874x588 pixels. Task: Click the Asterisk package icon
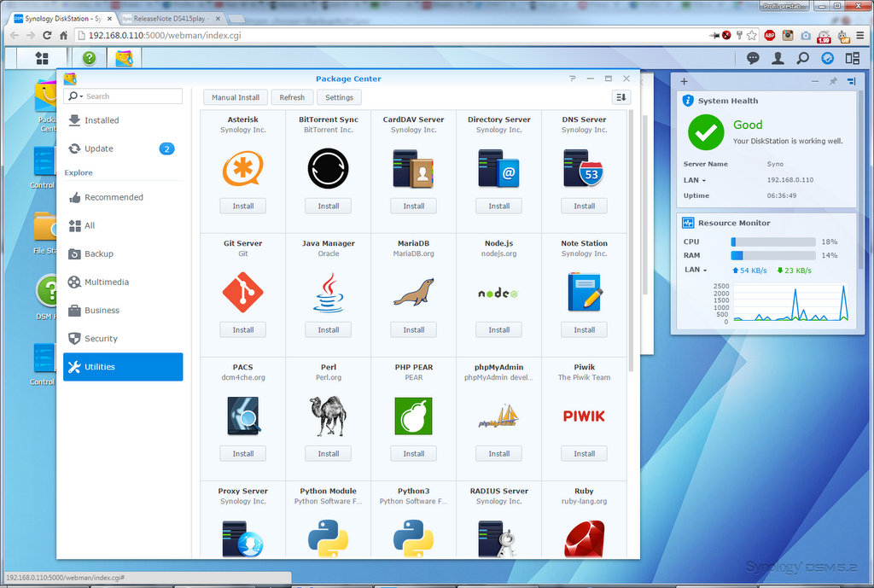tap(243, 168)
